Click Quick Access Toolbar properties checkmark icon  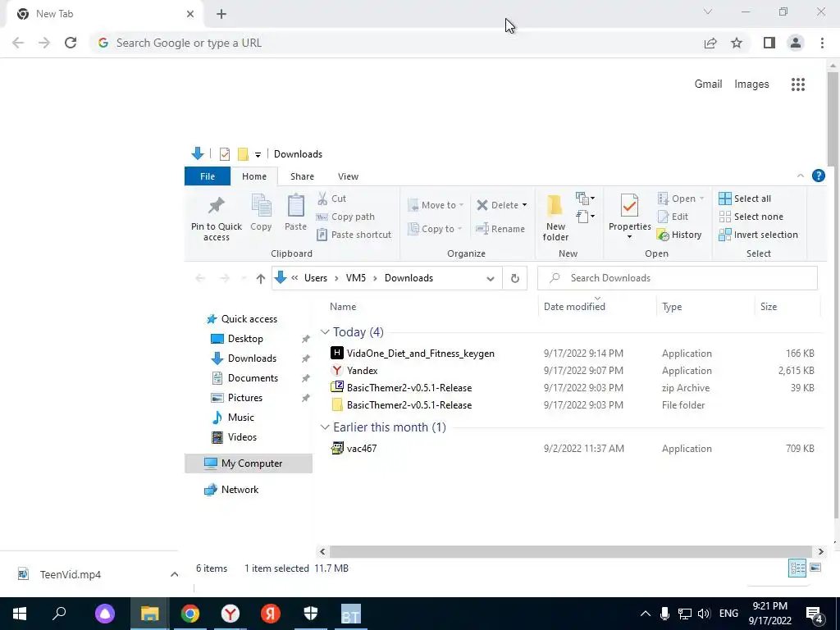(225, 154)
